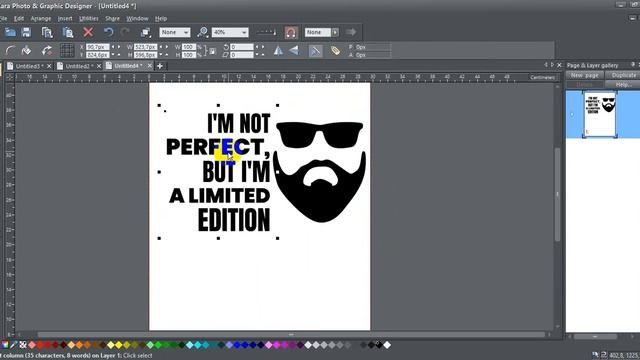Click Help button in Page & Layer gallery

pos(623,84)
